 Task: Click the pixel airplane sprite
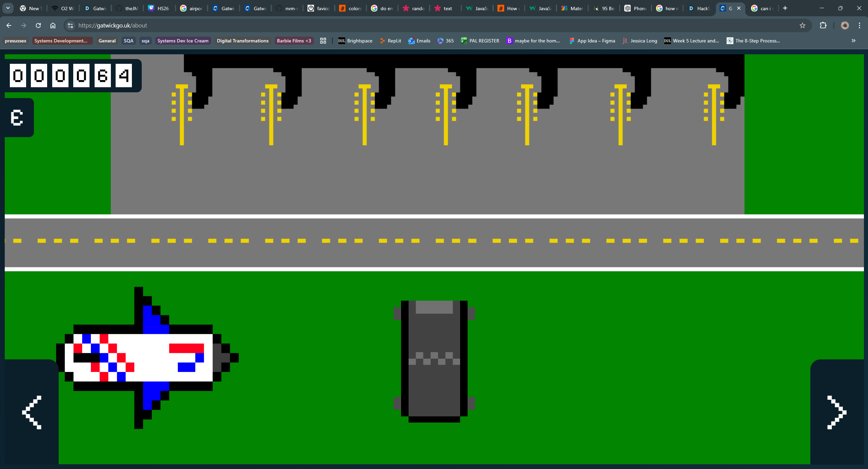pos(146,358)
